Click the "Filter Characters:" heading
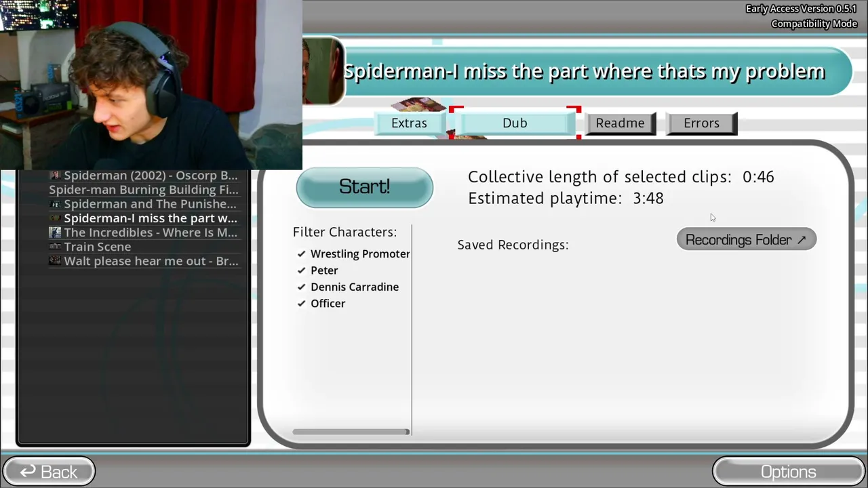Image resolution: width=868 pixels, height=488 pixels. tap(344, 232)
